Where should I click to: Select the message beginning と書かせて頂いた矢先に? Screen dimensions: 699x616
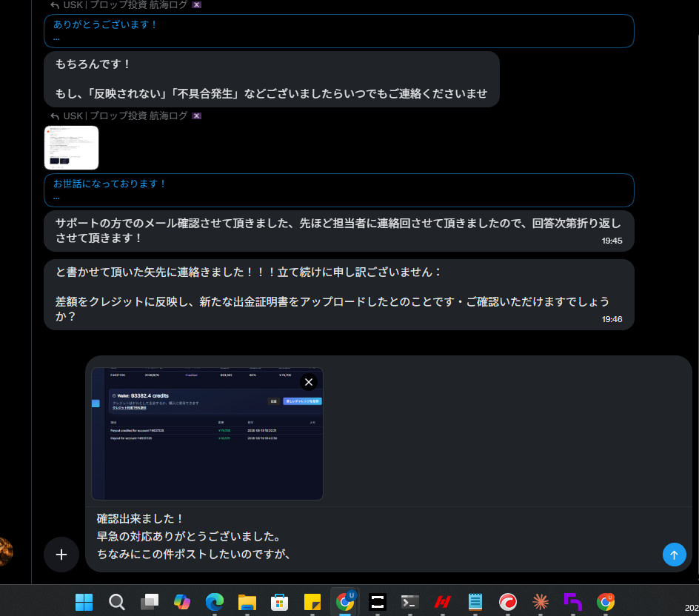tap(339, 294)
